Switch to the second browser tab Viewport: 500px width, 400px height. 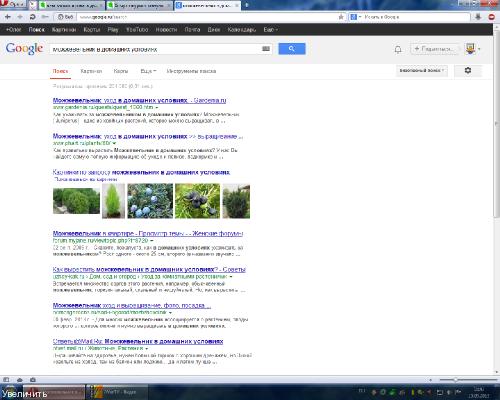(x=139, y=5)
